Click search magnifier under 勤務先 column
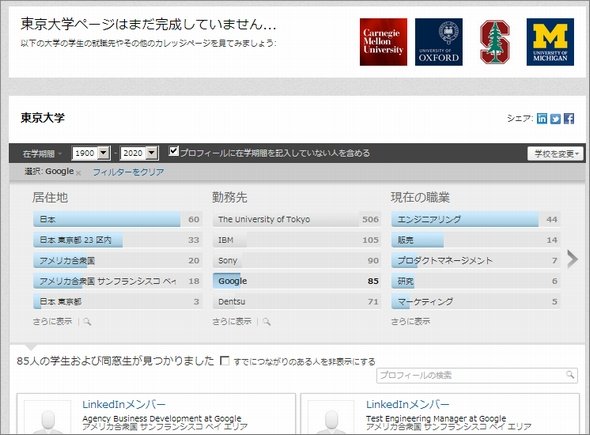Screen dimensions: 590x435 coord(267,322)
